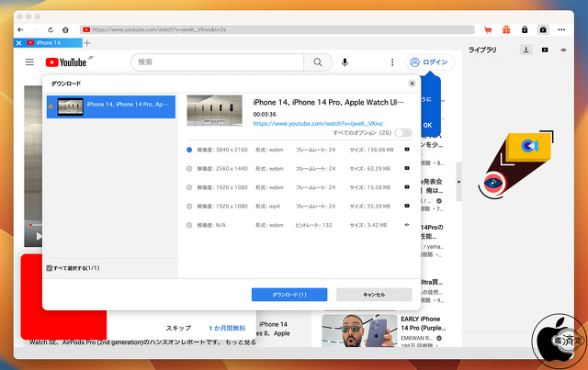Image resolution: width=588 pixels, height=370 pixels.
Task: Click video icon on 15.58 MB row
Action: [x=407, y=187]
